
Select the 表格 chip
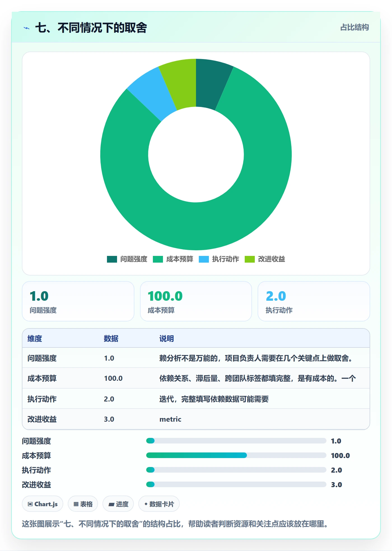(x=83, y=504)
